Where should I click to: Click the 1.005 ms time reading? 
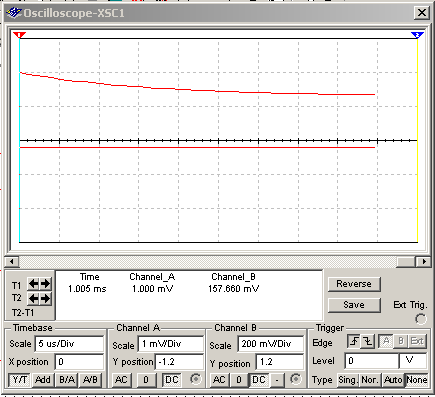click(87, 289)
